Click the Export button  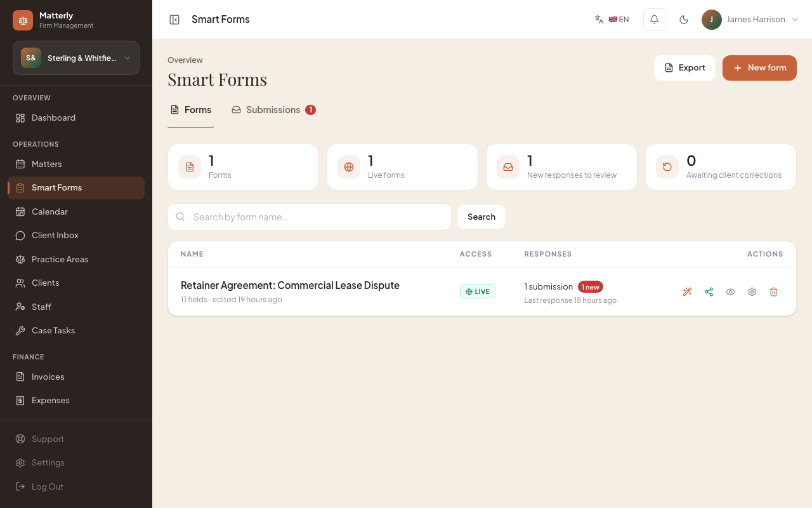(x=684, y=68)
